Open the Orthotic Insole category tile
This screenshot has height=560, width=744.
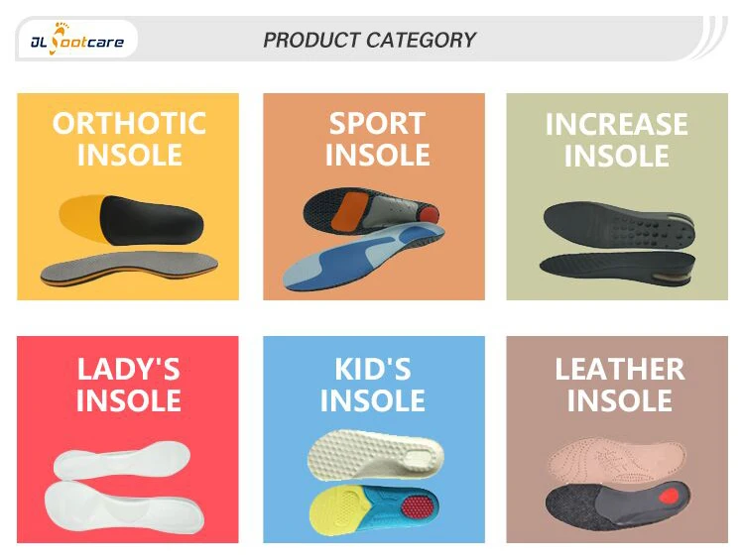(128, 196)
